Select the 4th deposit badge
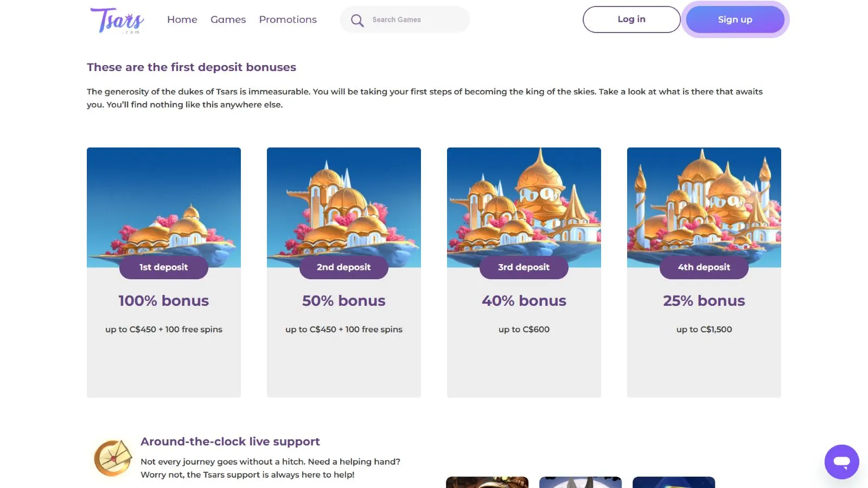The image size is (868, 488). [x=704, y=267]
